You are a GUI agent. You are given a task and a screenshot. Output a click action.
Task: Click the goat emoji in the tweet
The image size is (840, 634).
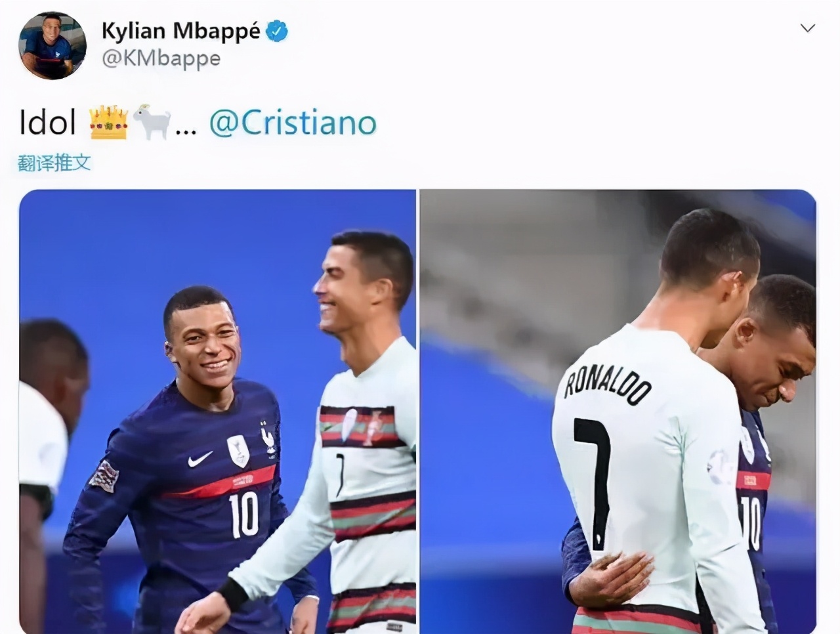pos(152,123)
